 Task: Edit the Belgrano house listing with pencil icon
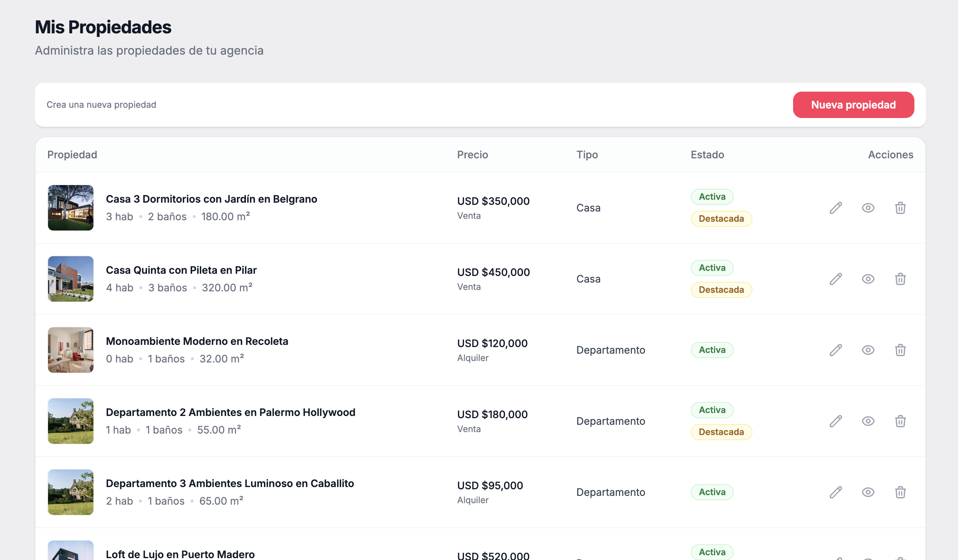(x=836, y=208)
